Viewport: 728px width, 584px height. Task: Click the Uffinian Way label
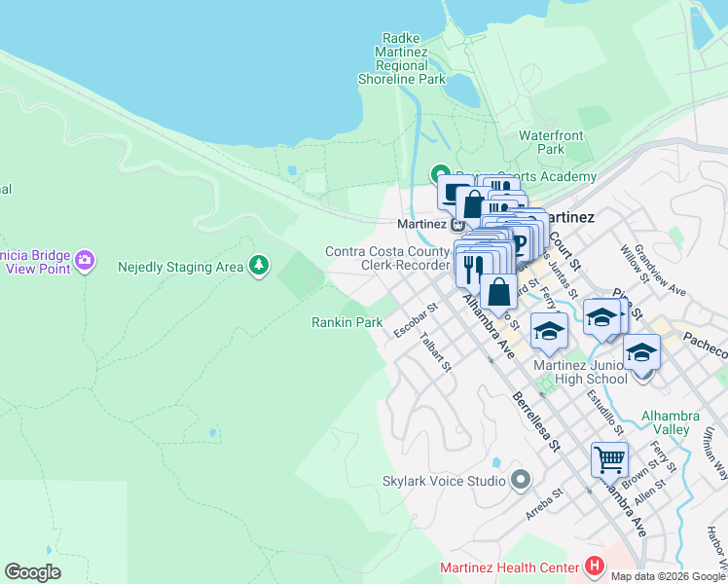click(x=716, y=454)
